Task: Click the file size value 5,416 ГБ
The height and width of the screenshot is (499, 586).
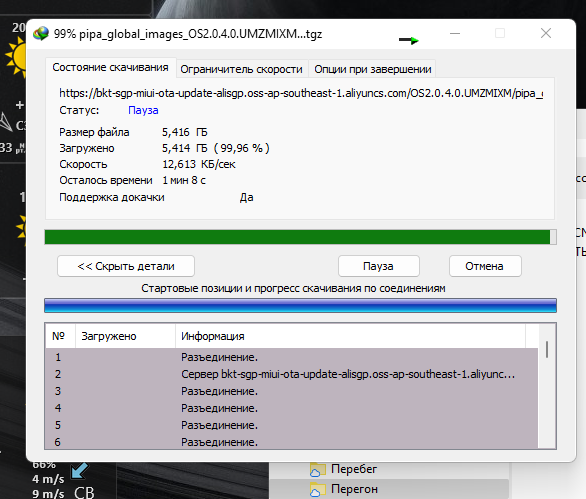Action: (x=185, y=132)
